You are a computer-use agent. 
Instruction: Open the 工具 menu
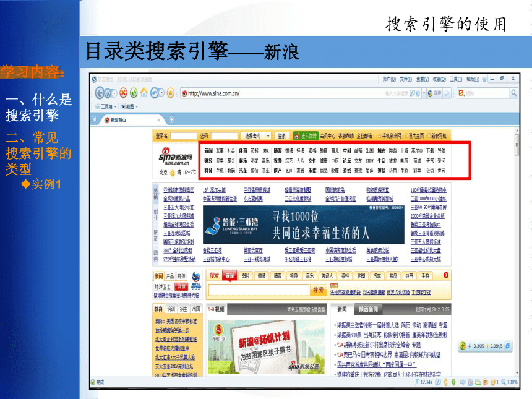pyautogui.click(x=456, y=79)
